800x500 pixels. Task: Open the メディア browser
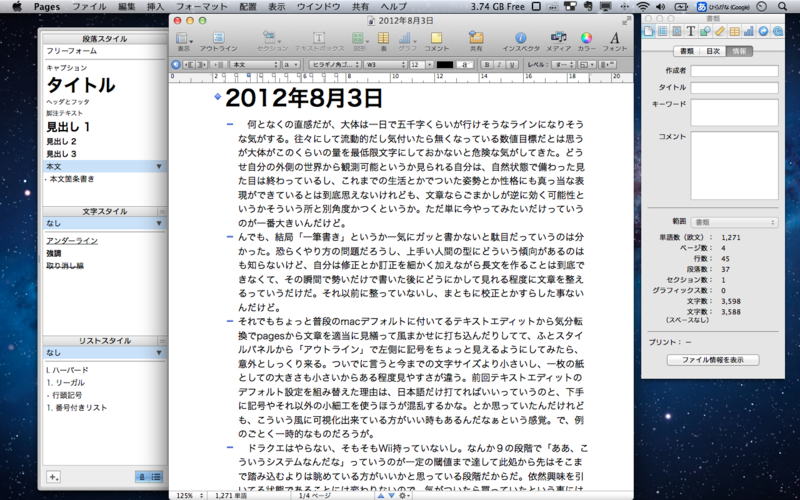pos(558,41)
